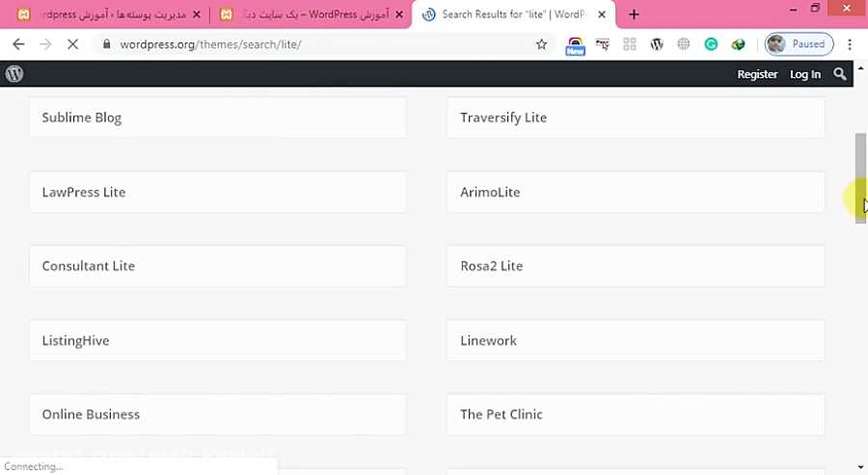This screenshot has width=868, height=475.
Task: Minimize the browser window
Action: pyautogui.click(x=794, y=9)
